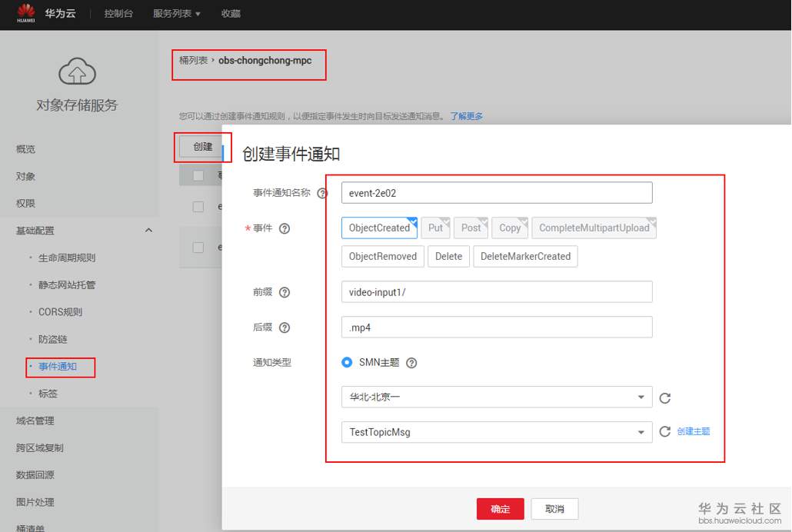The height and width of the screenshot is (532, 792).
Task: Click the 确定 button to confirm
Action: click(501, 508)
